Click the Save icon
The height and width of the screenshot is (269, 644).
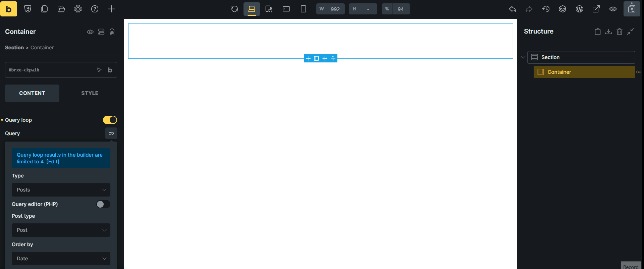632,9
